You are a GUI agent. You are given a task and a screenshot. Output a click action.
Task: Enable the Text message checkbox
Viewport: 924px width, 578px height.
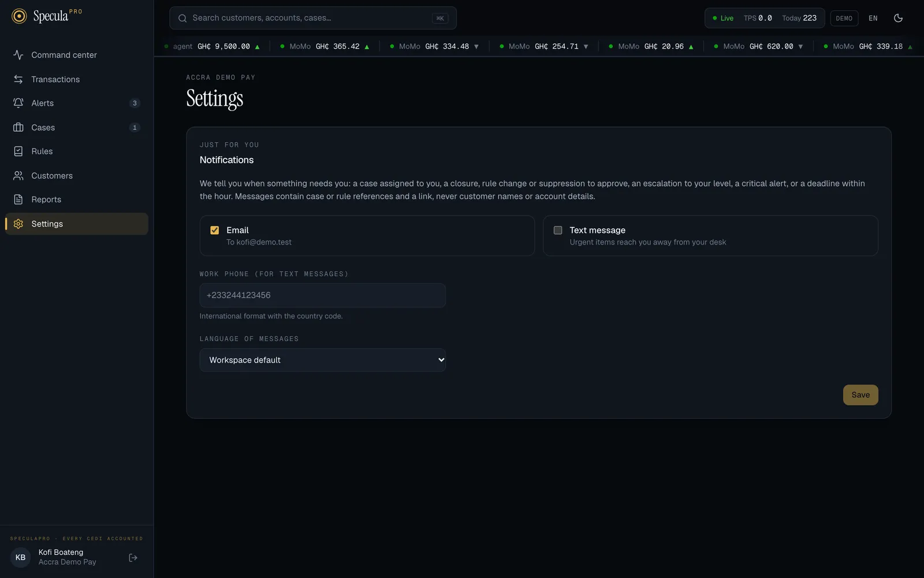coord(558,230)
